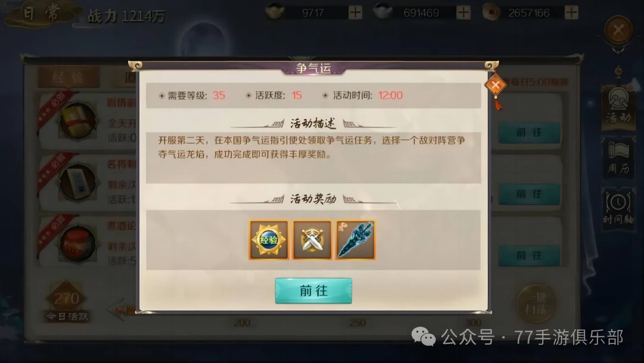644x363 pixels.
Task: Click the 200 activity progress marker
Action: coord(242,323)
